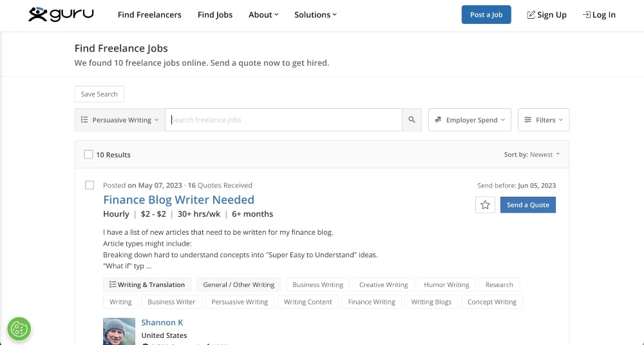Click the Guru logo icon
Screen dimensions: 644x345
point(38,14)
